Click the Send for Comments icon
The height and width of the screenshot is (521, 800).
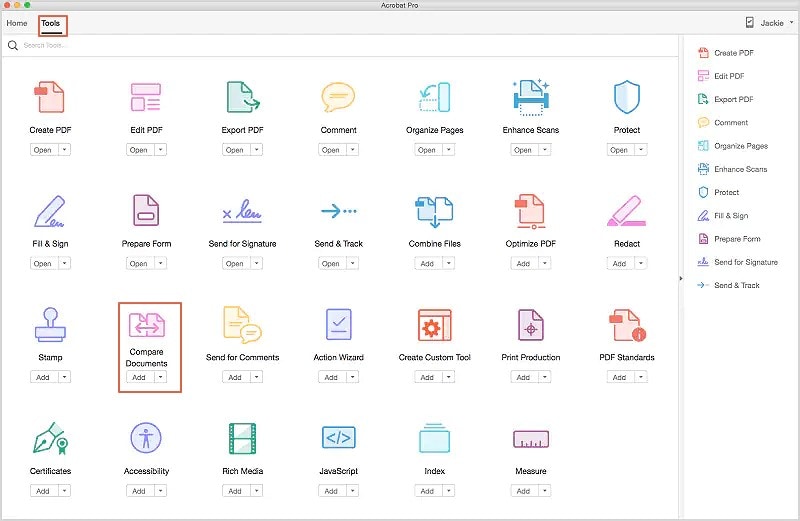click(242, 325)
